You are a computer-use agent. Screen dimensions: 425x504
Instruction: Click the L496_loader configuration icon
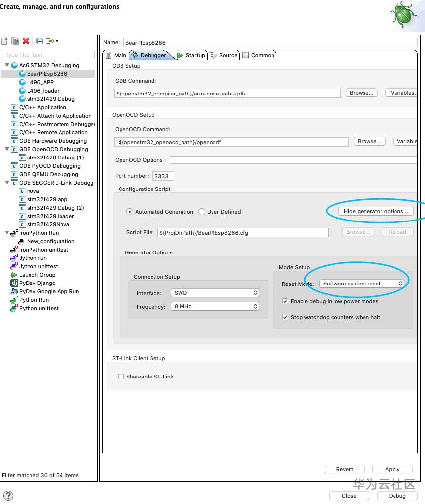(x=22, y=91)
